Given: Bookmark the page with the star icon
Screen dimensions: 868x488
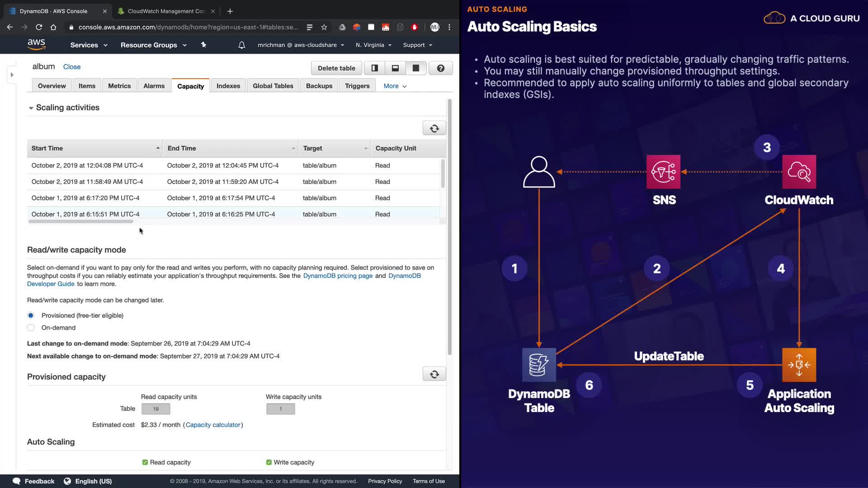Looking at the screenshot, I should click(324, 27).
